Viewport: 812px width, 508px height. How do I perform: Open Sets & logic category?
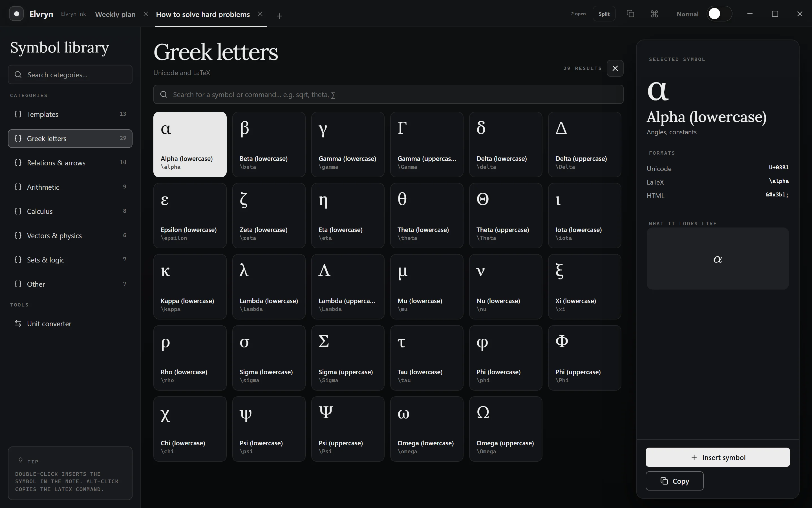click(70, 260)
